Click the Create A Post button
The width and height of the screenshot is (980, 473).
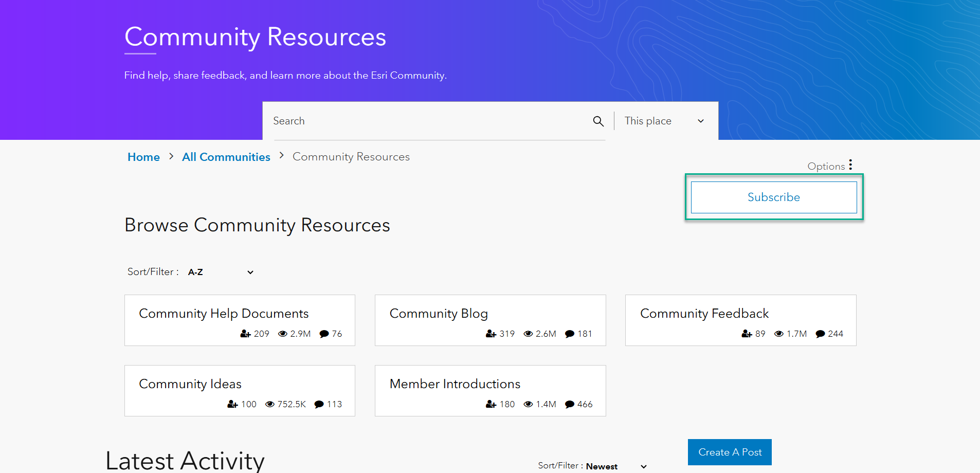pyautogui.click(x=729, y=452)
